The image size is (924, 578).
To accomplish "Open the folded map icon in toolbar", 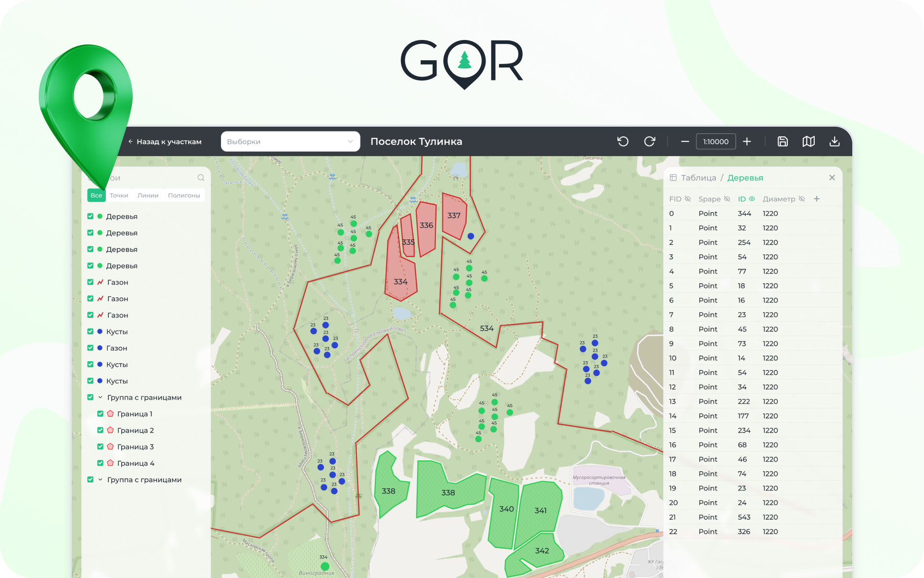I will [808, 142].
